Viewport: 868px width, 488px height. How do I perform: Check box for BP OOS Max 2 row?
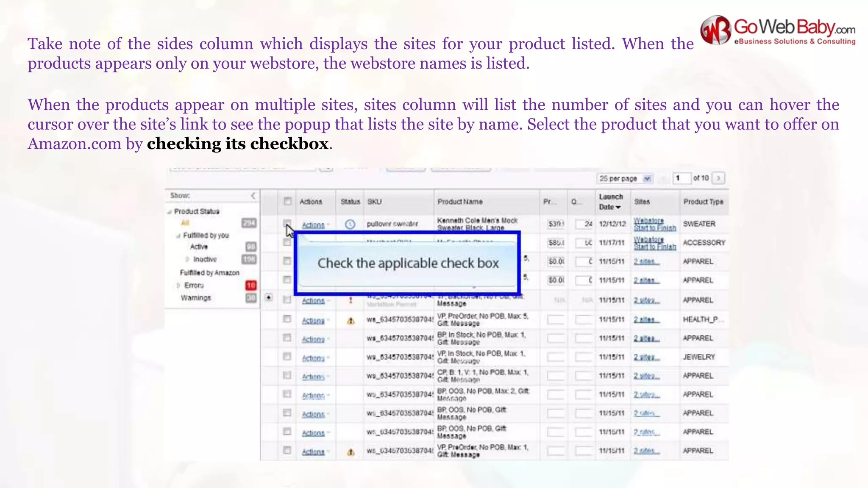tap(287, 394)
